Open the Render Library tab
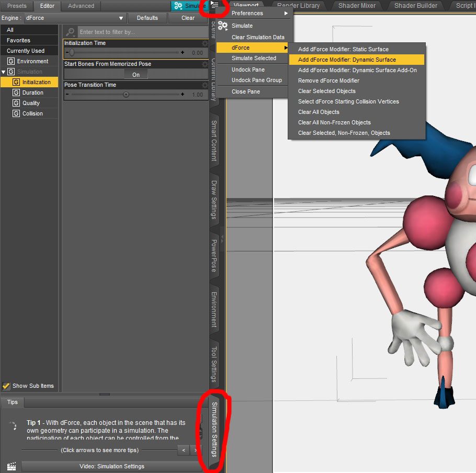This screenshot has height=473, width=476. point(298,5)
